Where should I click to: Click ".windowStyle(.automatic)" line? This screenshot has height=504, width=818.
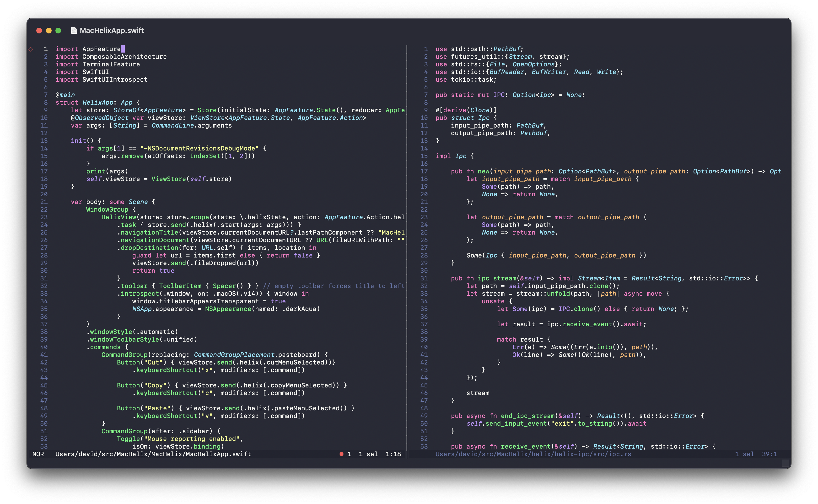[x=132, y=332]
